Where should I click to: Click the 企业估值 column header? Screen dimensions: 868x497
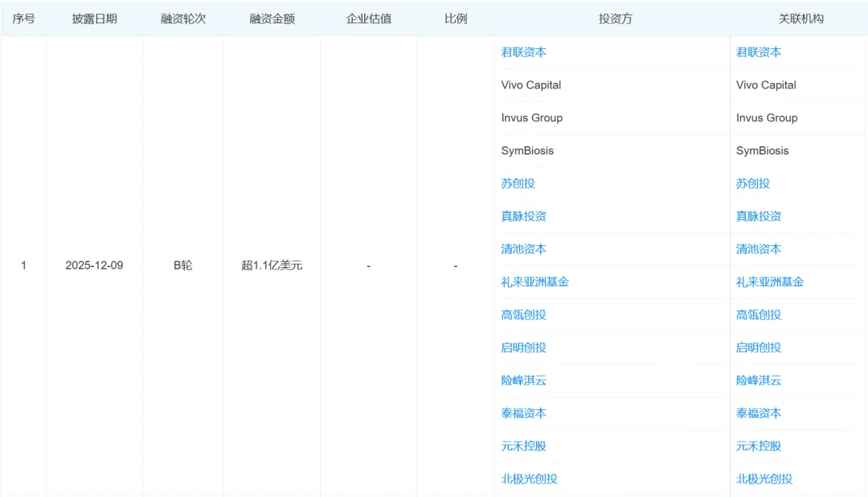point(369,18)
